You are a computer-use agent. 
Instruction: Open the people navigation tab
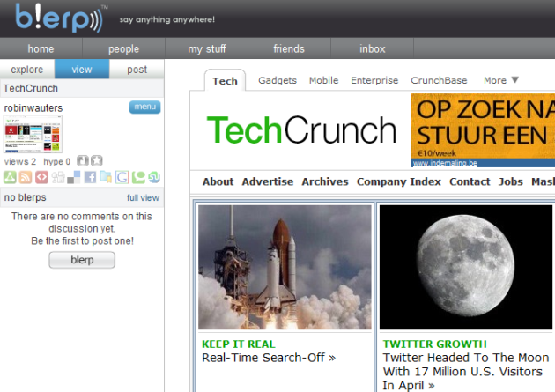coord(123,48)
